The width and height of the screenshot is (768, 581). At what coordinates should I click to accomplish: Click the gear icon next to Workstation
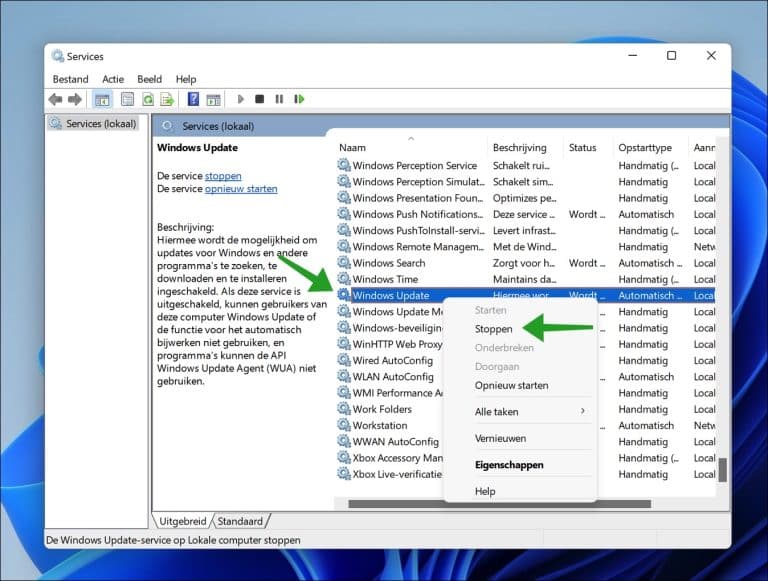coord(344,425)
